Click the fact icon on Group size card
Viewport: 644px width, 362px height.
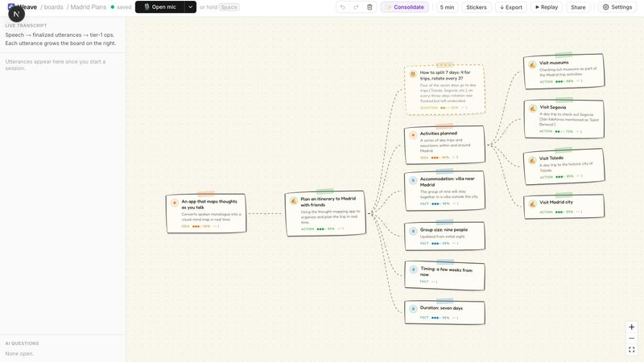click(413, 232)
